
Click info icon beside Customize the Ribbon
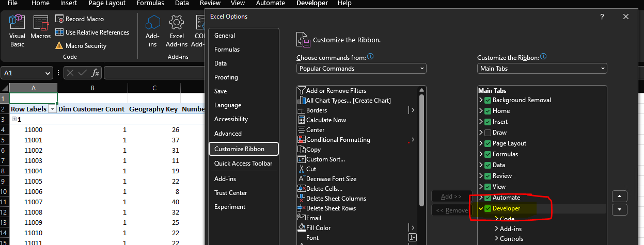(x=543, y=57)
